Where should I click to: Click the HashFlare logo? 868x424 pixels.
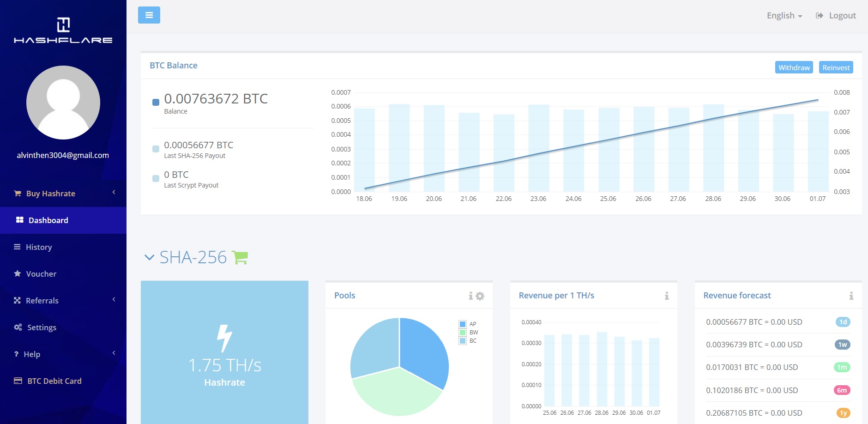point(63,30)
